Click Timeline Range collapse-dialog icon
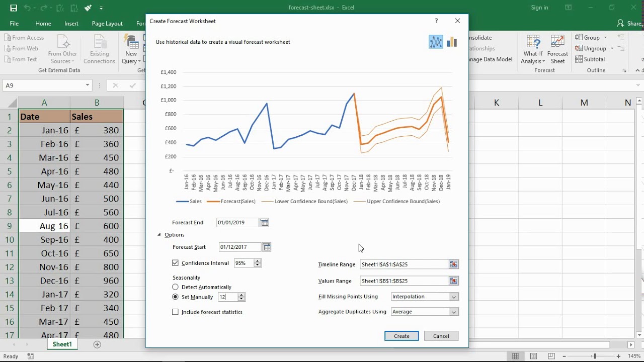Image resolution: width=644 pixels, height=362 pixels. tap(453, 264)
